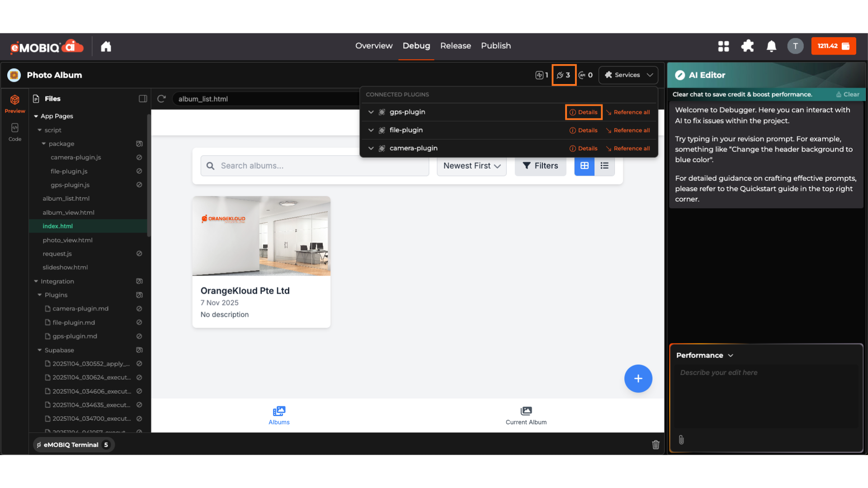
Task: Click Clear chat button
Action: 848,94
